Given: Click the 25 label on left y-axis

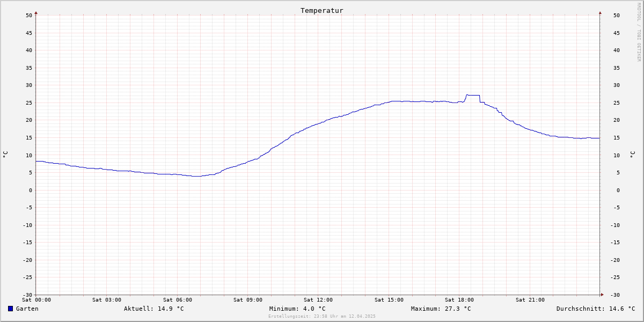Looking at the screenshot, I should click(x=29, y=103).
